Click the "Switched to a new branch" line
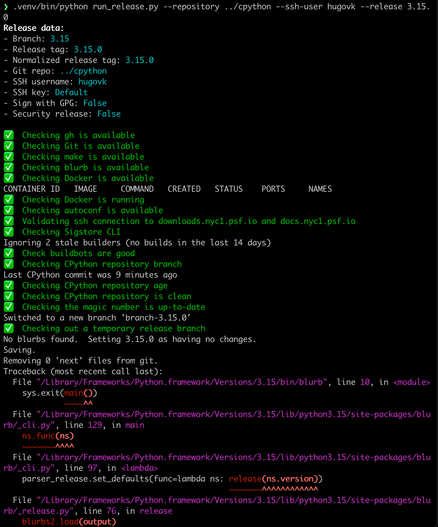The width and height of the screenshot is (438, 527). (x=97, y=318)
